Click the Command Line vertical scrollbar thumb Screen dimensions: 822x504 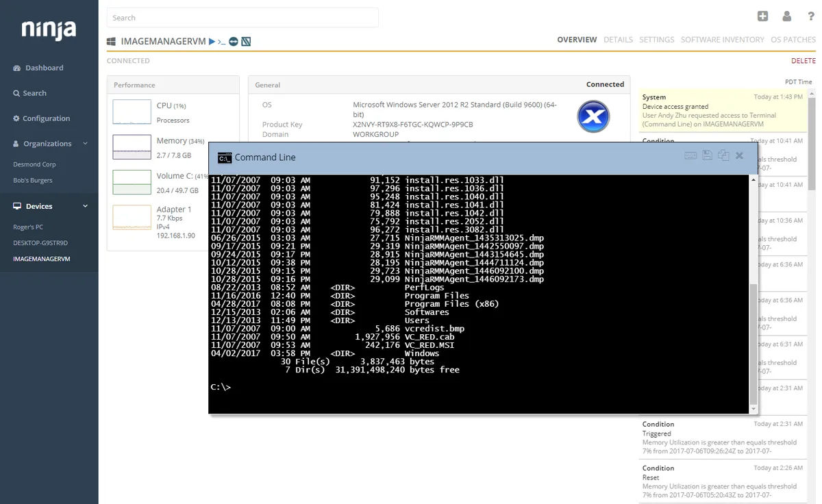click(754, 342)
